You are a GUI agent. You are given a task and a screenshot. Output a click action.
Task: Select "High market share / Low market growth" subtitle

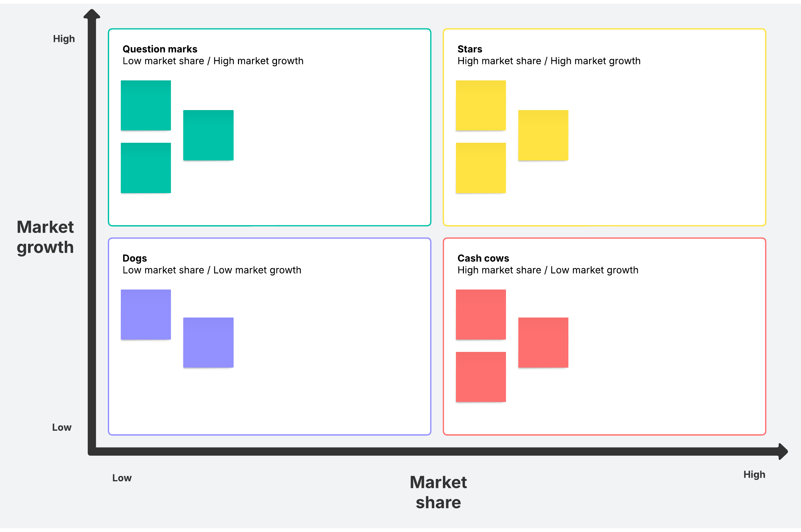[547, 270]
